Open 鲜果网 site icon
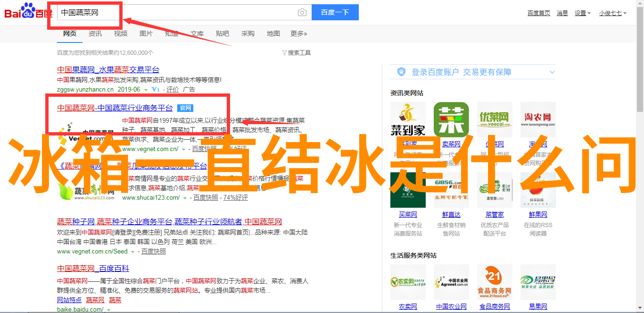644x313 pixels. [x=538, y=190]
